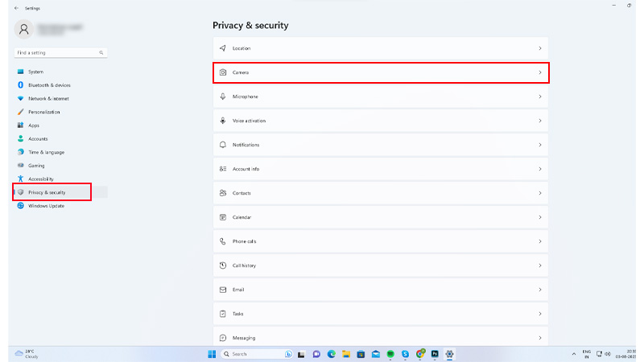
Task: Click the Calendar icon in the list
Action: 223,217
